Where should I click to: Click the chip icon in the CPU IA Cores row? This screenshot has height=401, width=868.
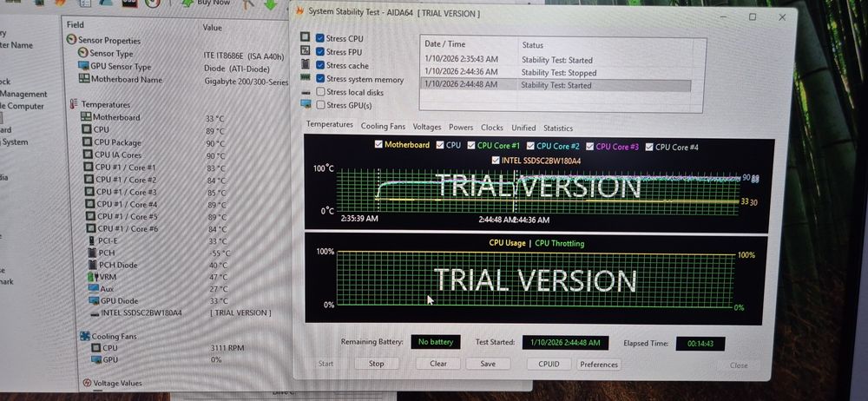88,154
